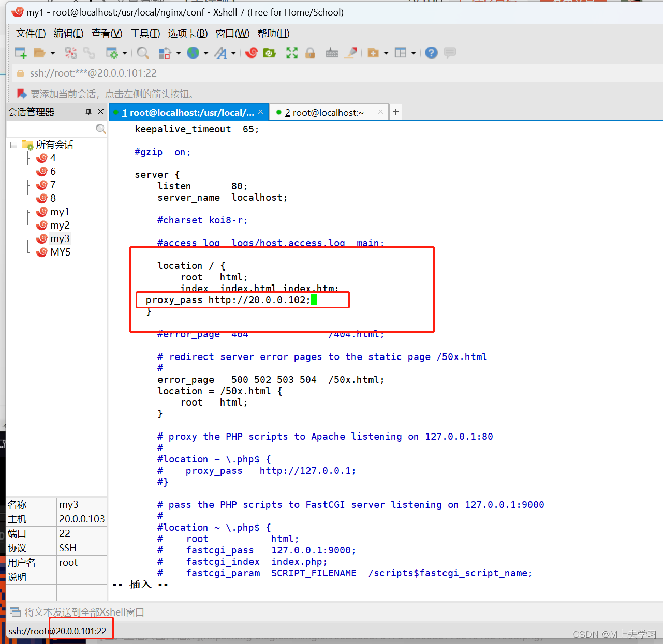Toggle the Full Screen arrows icon
Screen dimensions: 664x644
tap(292, 53)
